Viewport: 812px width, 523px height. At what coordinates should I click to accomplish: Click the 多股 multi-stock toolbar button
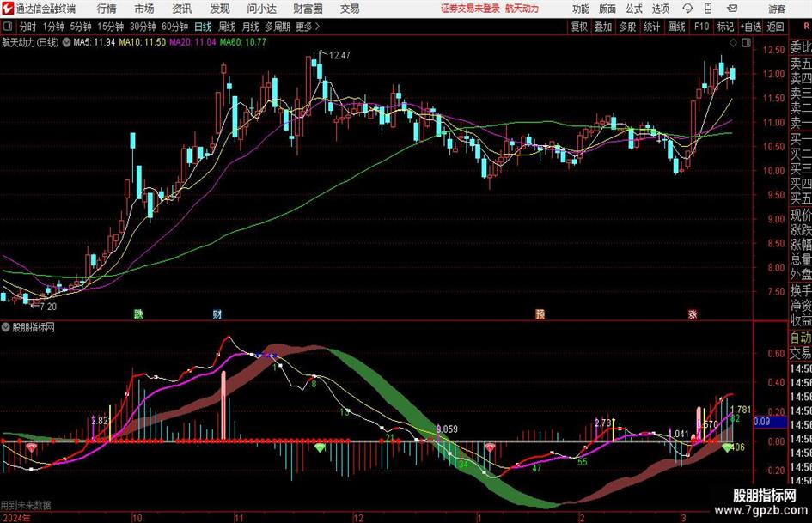click(x=627, y=27)
